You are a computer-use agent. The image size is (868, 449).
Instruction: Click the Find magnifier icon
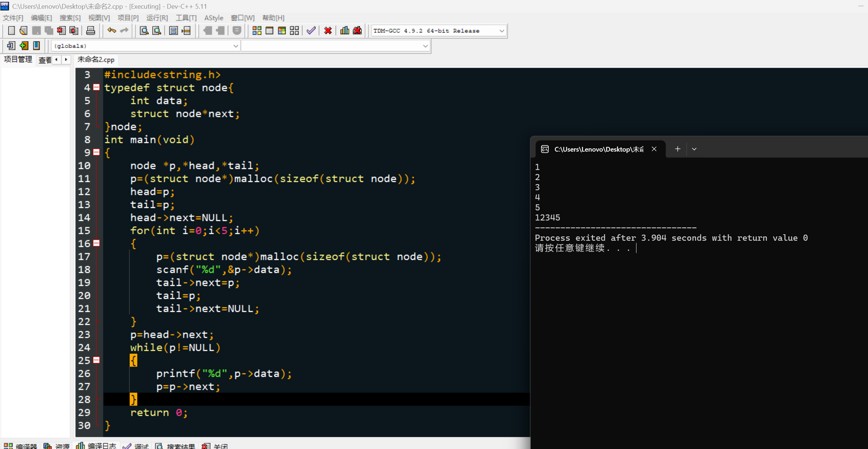[x=144, y=31]
